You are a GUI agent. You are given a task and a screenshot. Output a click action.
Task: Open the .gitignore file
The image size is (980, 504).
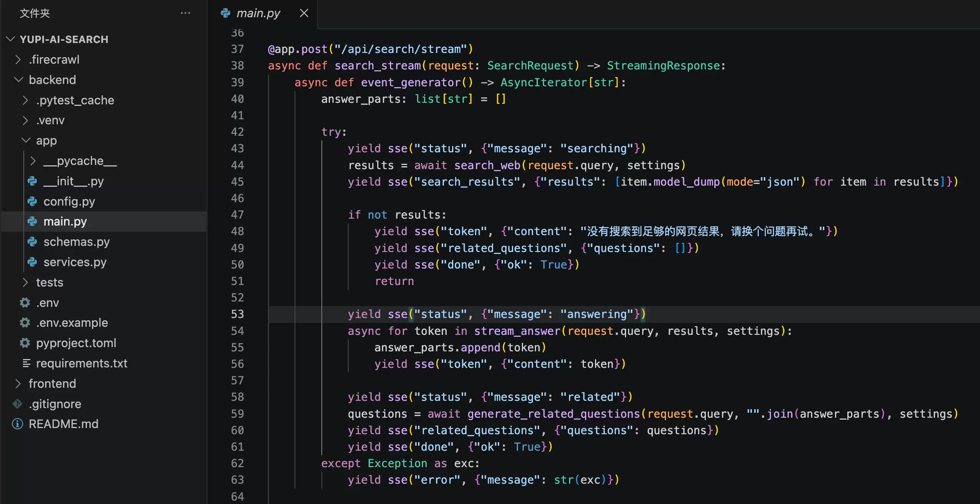[55, 404]
